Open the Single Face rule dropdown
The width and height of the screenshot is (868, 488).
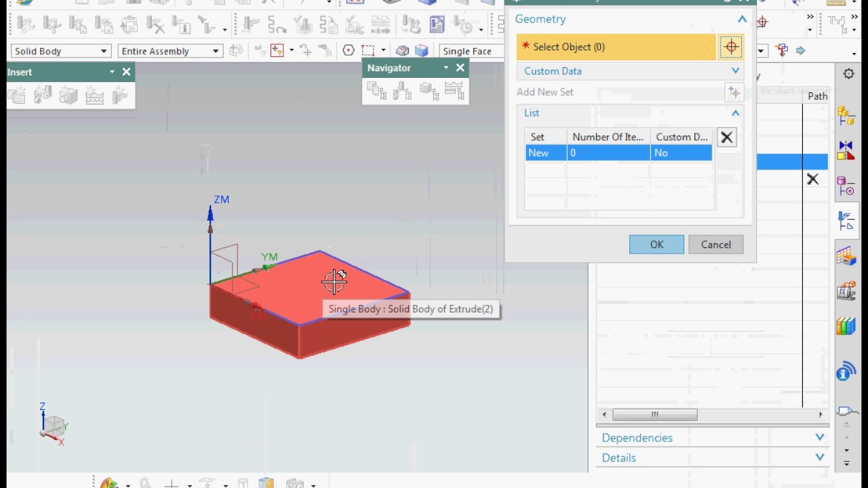tap(472, 51)
